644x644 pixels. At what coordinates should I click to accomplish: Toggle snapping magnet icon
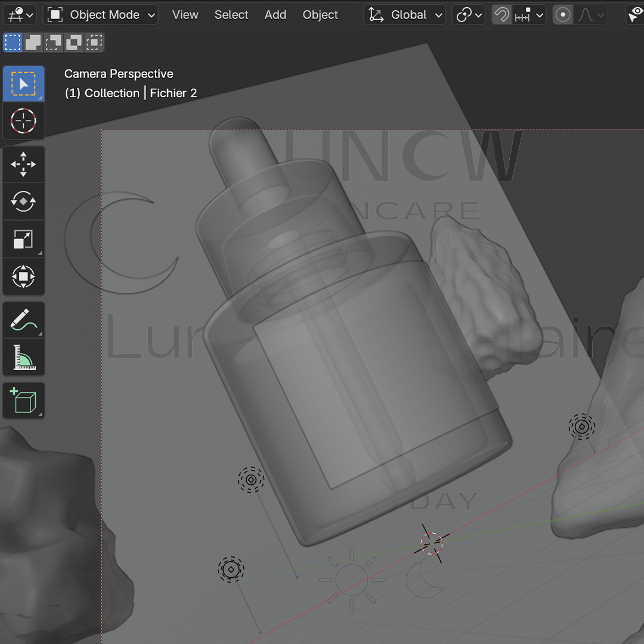[x=502, y=15]
